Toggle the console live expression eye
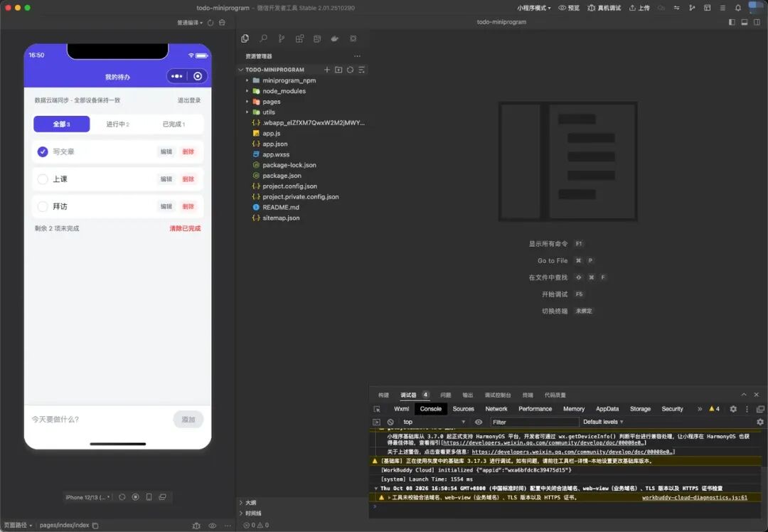 click(479, 422)
